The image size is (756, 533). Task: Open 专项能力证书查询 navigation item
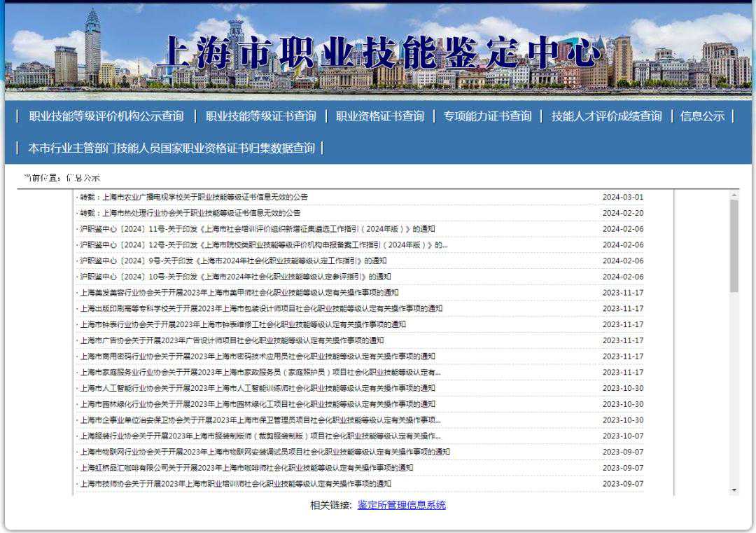pyautogui.click(x=487, y=116)
